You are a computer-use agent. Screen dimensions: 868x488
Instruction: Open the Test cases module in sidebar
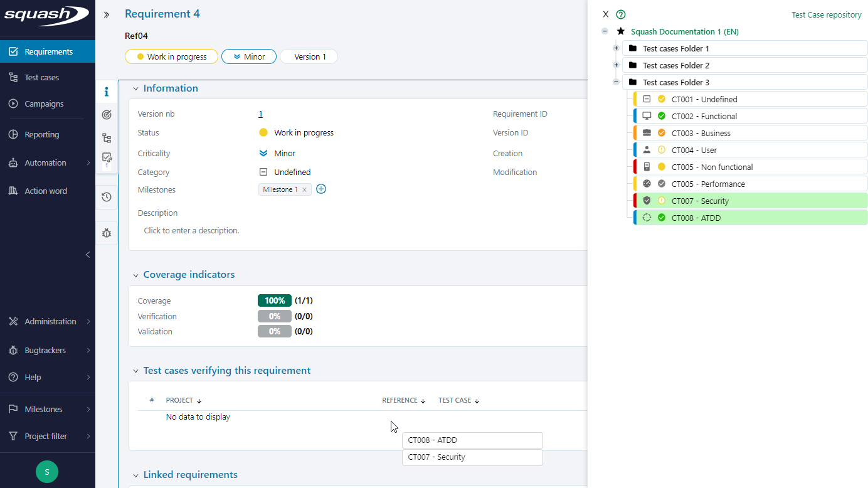click(42, 77)
